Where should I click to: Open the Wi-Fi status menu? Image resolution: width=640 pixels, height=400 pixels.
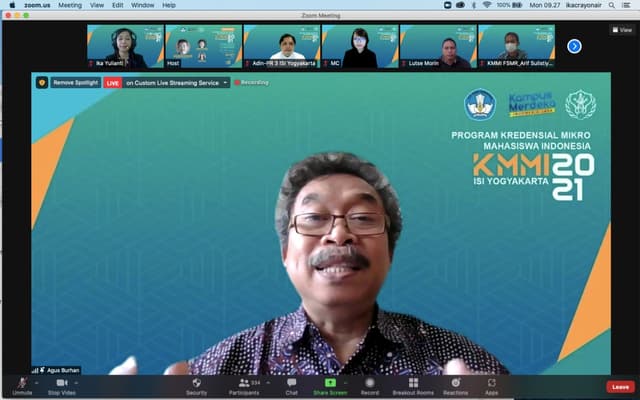tap(487, 5)
